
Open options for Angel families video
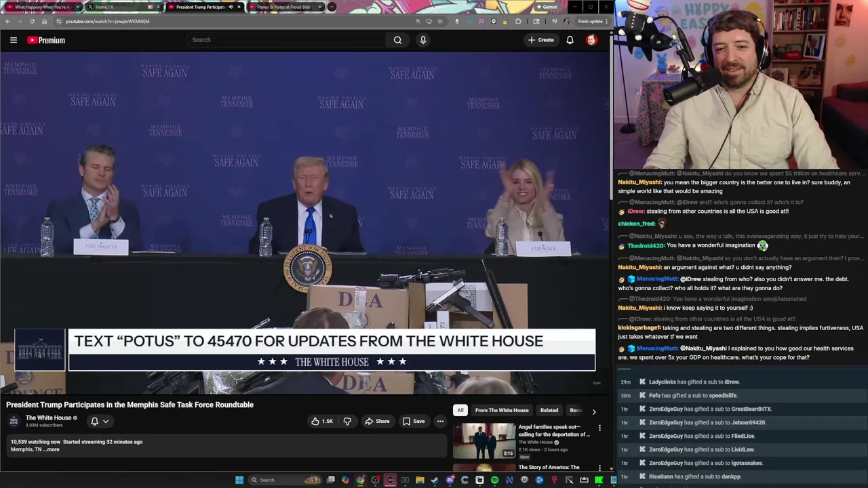click(x=599, y=428)
